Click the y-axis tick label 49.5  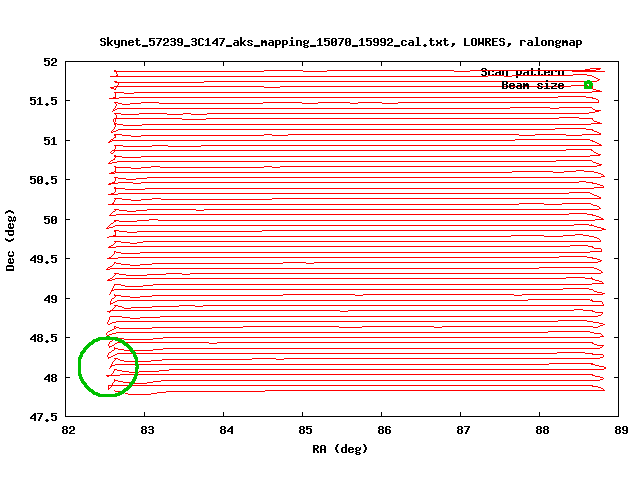pyautogui.click(x=44, y=259)
